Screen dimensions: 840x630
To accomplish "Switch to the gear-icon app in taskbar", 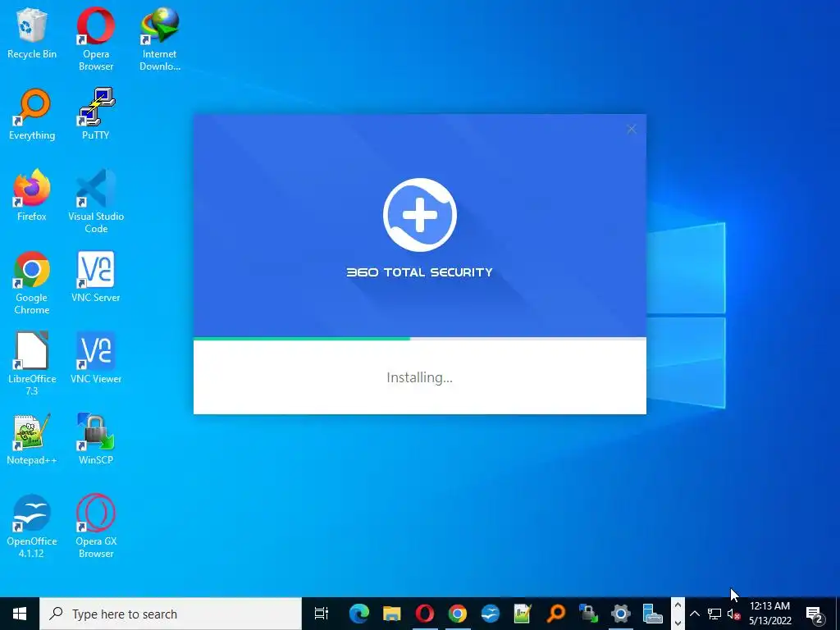I will tap(621, 614).
